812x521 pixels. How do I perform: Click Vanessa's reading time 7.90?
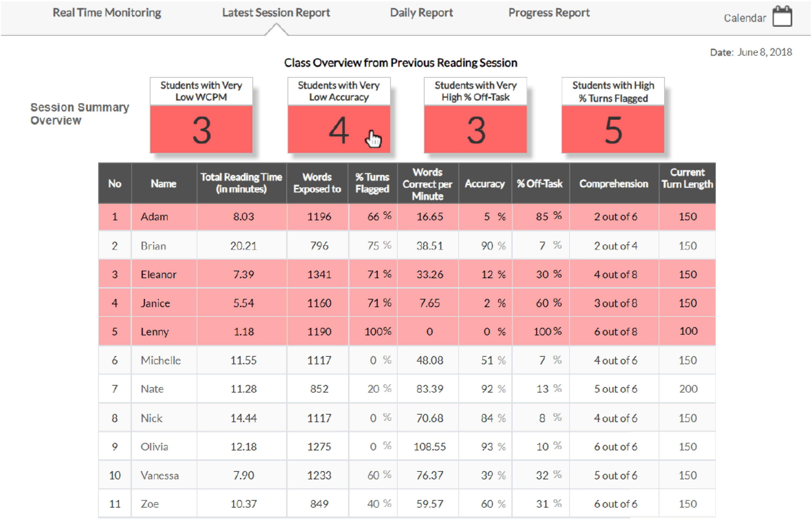(243, 475)
